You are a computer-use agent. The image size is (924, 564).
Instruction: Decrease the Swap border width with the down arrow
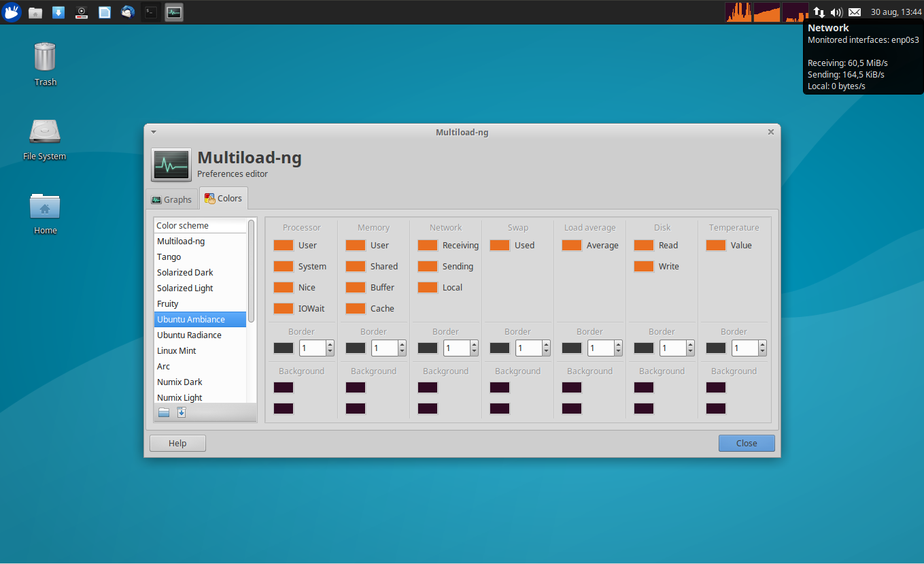tap(546, 351)
